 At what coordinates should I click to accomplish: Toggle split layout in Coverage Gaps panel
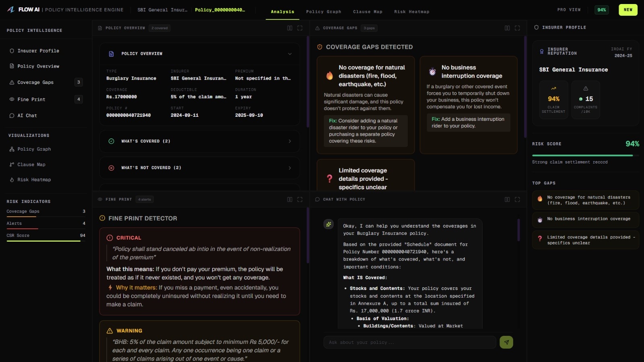(x=507, y=28)
